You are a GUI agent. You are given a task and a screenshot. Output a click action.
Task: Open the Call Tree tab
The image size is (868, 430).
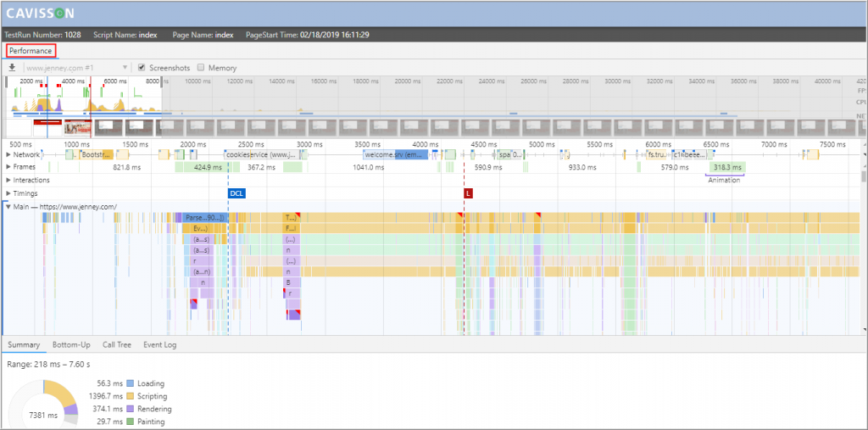117,344
